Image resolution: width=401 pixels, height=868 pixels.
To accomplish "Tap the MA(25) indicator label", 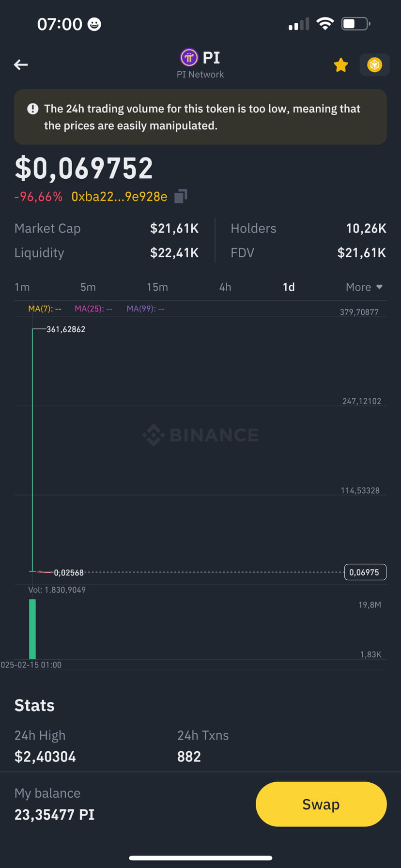I will [93, 309].
